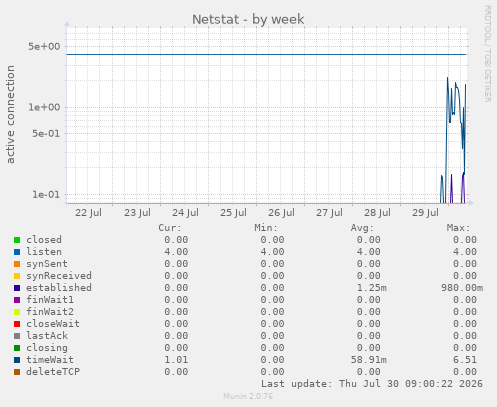Click the '29 Jul' x-axis date label
This screenshot has width=497, height=407.
click(x=425, y=213)
